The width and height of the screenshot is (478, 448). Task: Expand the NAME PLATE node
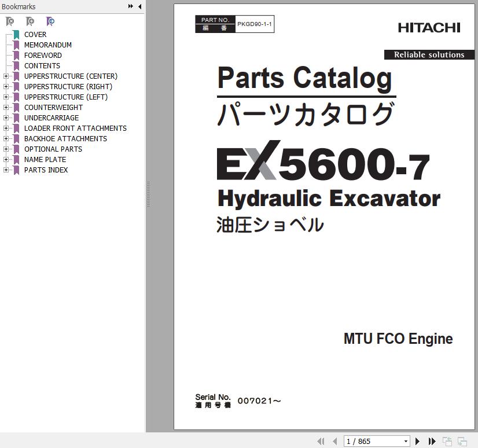(x=6, y=160)
